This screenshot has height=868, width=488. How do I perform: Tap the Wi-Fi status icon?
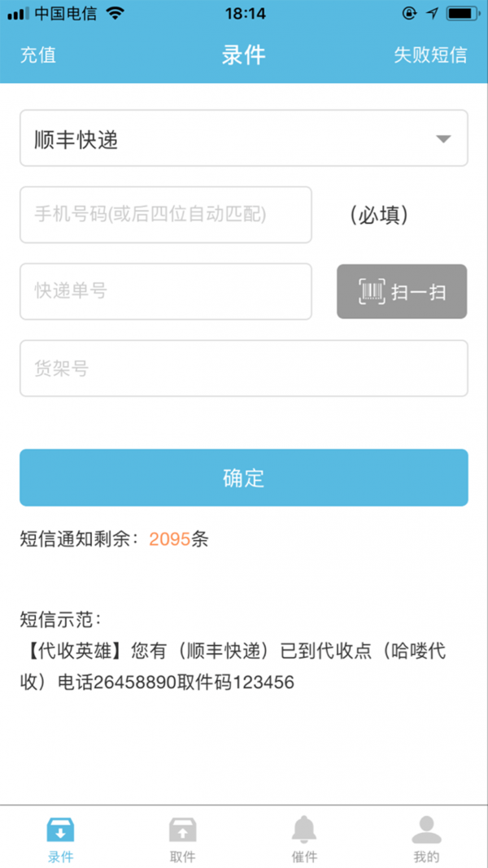point(115,14)
